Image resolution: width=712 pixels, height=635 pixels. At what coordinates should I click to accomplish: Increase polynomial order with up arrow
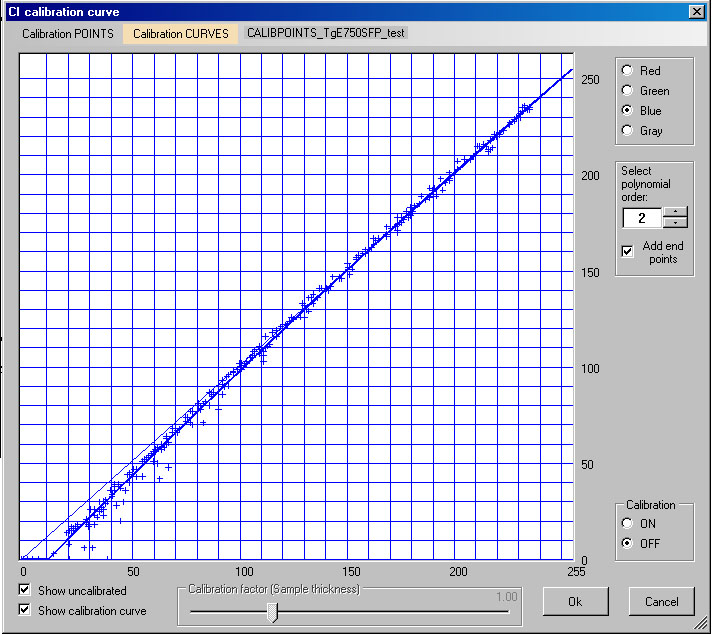[676, 212]
